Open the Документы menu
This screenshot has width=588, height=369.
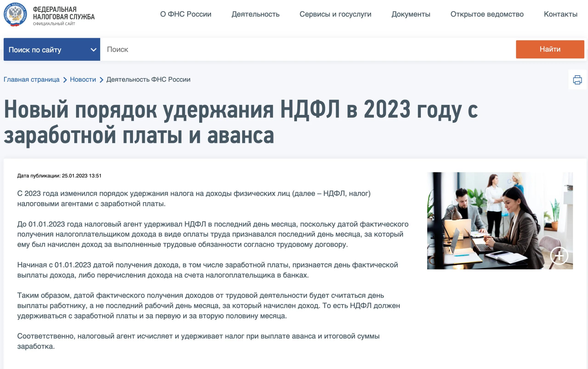411,14
